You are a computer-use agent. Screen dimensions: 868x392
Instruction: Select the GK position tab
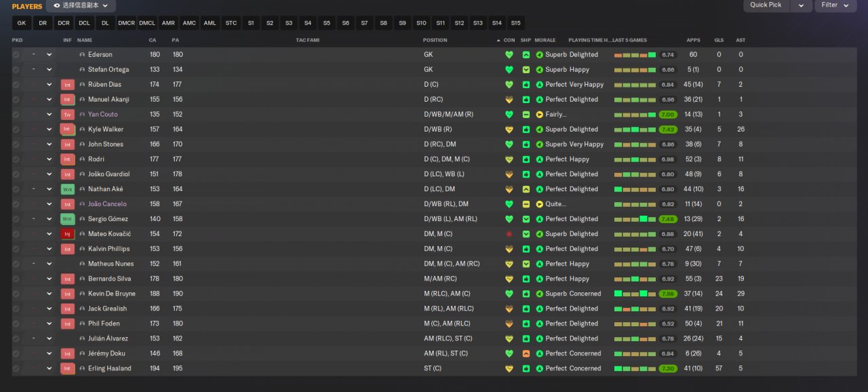(x=22, y=23)
